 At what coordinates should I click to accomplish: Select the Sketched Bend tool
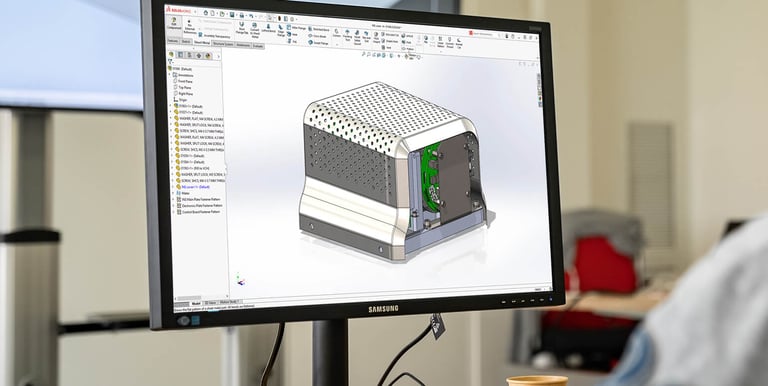pos(319,29)
